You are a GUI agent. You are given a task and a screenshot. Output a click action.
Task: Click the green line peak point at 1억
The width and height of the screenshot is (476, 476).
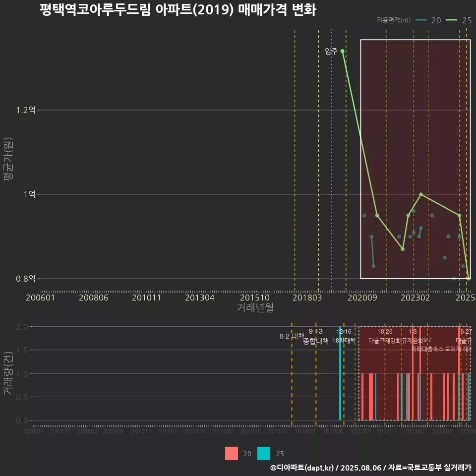click(421, 194)
